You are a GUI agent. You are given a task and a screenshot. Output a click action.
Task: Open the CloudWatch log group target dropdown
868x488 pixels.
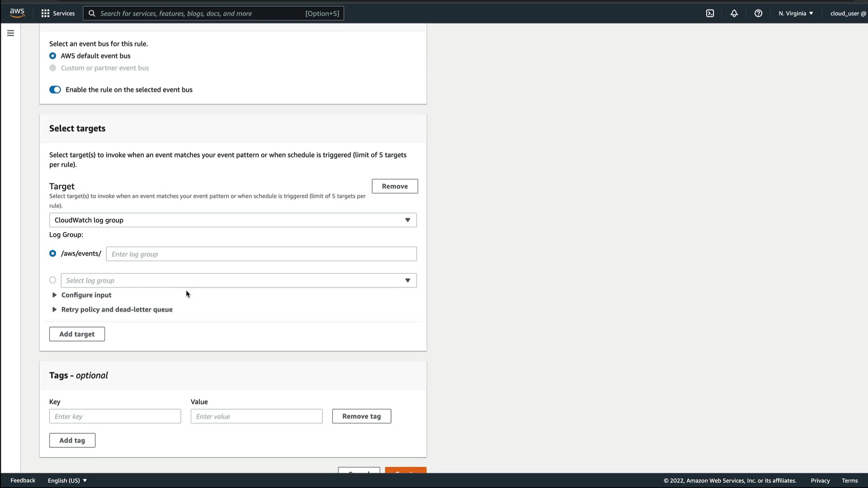(233, 220)
